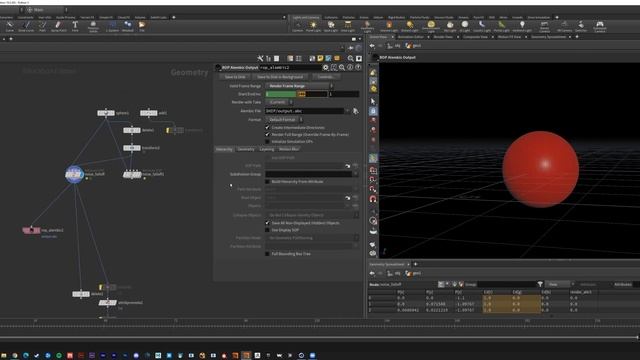
Task: Click the sticky note icon in network toolbar
Action: click(x=320, y=58)
